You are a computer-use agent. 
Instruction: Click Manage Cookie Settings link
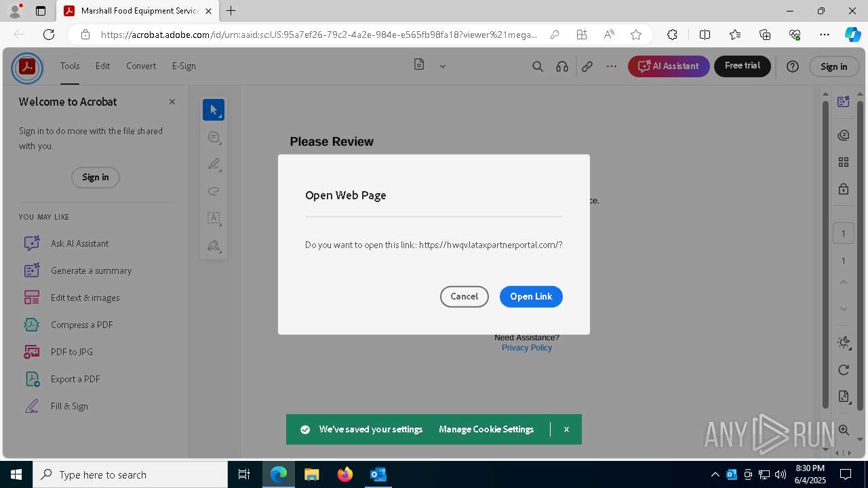486,429
